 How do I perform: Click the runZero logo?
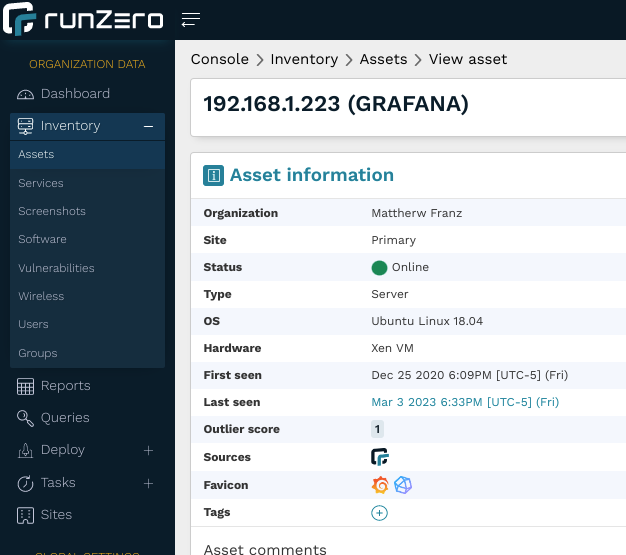(83, 19)
